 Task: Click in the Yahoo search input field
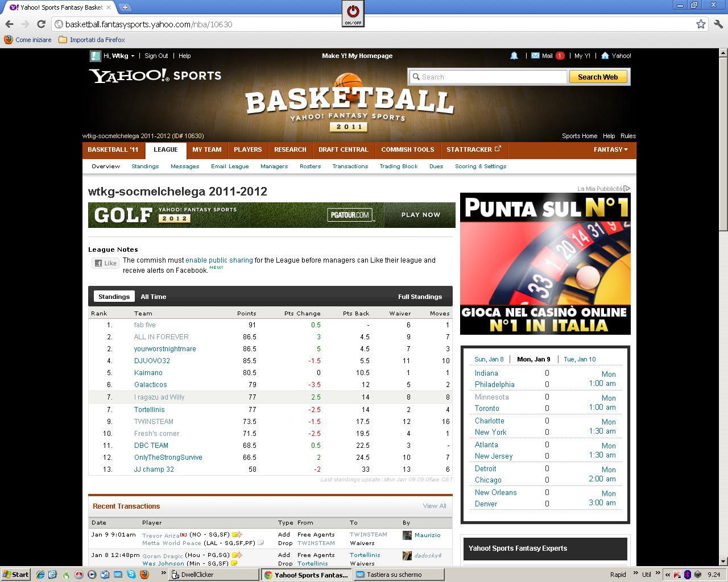tap(489, 77)
